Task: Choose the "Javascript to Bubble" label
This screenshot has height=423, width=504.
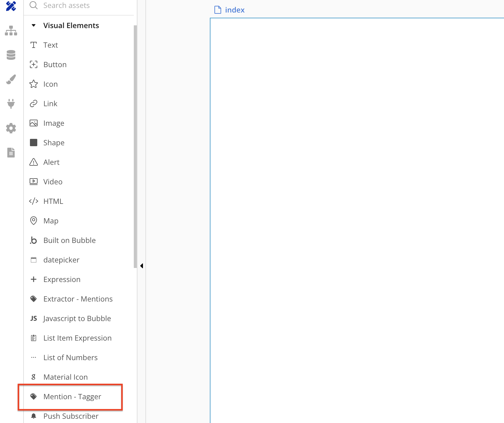Action: click(x=77, y=318)
